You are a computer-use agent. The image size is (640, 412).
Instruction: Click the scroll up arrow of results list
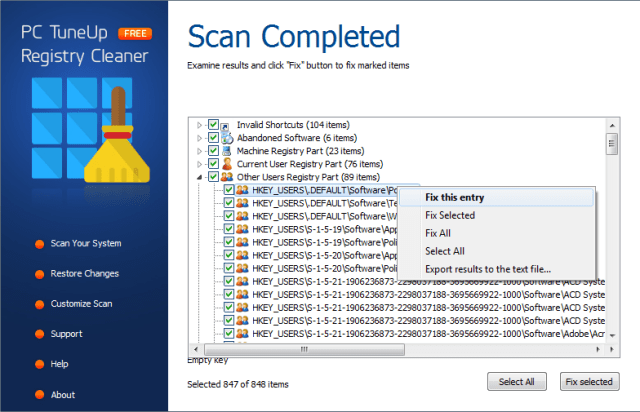612,125
